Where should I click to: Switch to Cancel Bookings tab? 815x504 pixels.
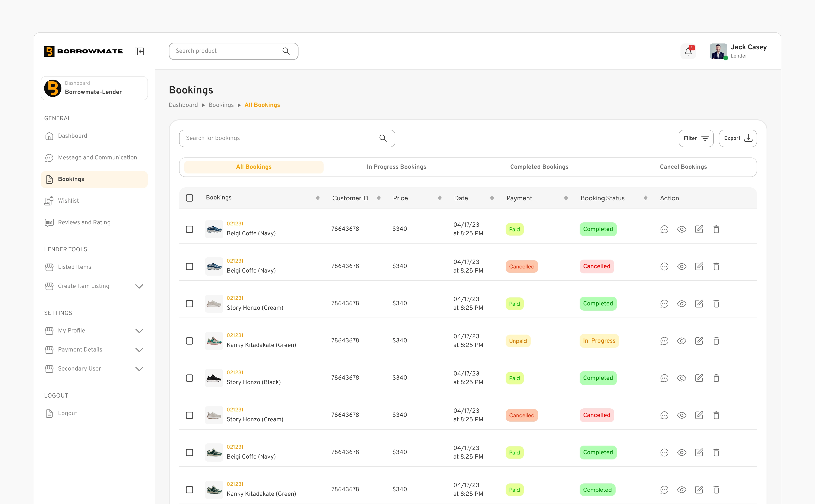coord(683,167)
